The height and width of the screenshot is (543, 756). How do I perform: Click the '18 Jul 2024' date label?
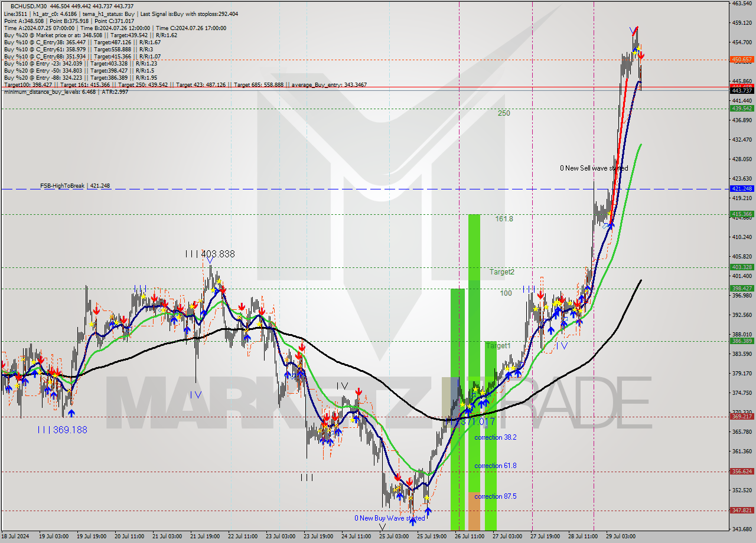point(15,537)
